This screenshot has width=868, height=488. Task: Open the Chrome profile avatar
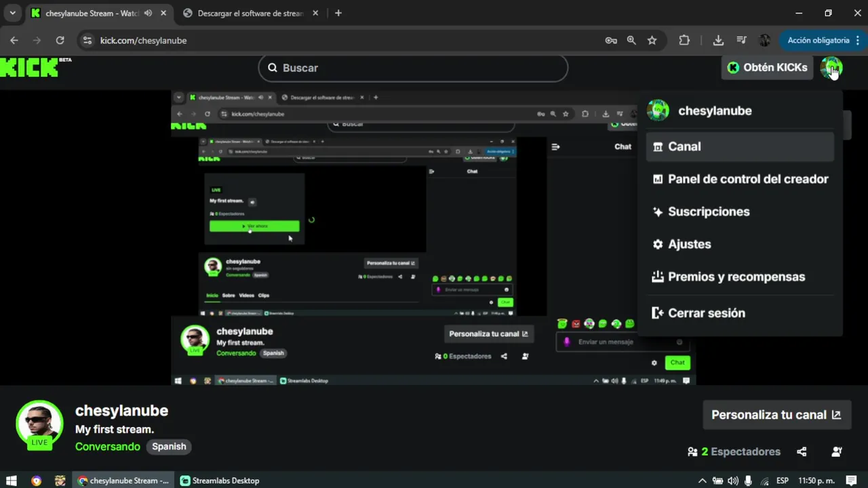click(x=764, y=41)
